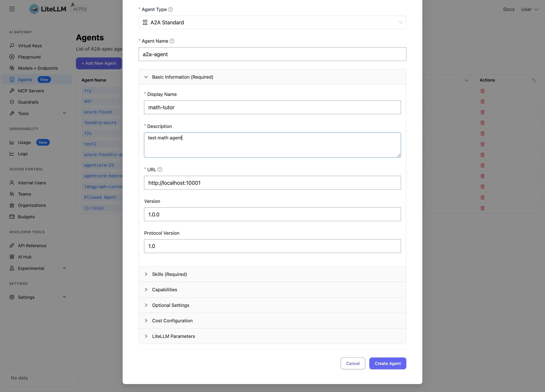Click the sort icon in the Actions column header
The width and height of the screenshot is (545, 392).
tap(534, 80)
